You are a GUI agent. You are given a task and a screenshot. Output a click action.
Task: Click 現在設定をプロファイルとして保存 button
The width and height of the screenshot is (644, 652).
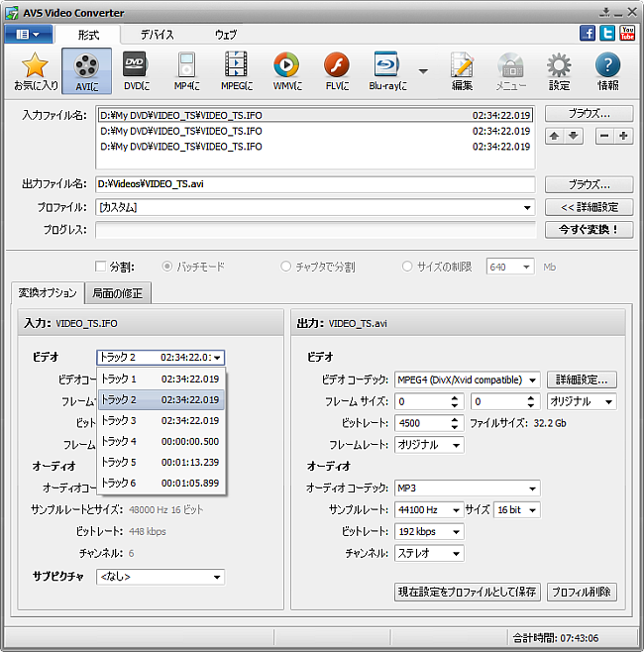click(x=468, y=592)
